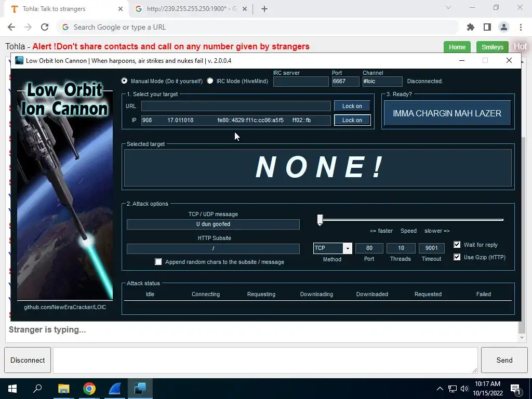Click the Timeout field 9001
The height and width of the screenshot is (399, 532).
click(432, 248)
